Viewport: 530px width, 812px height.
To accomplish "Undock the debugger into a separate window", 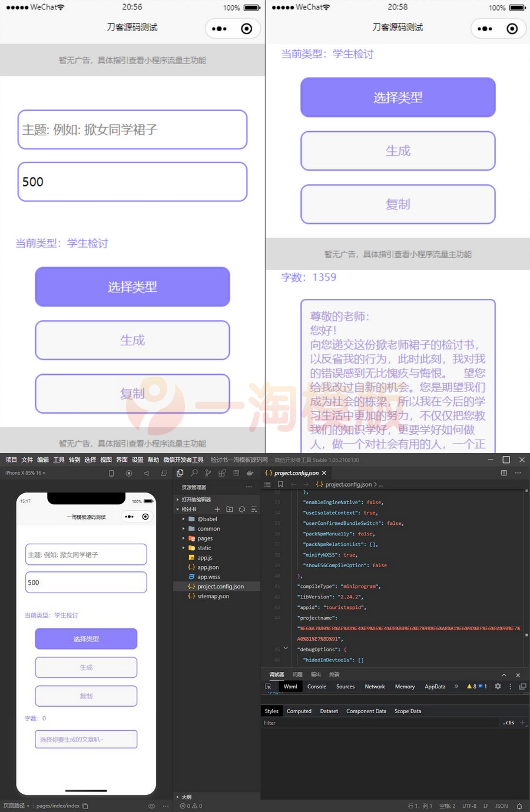I will [x=522, y=687].
